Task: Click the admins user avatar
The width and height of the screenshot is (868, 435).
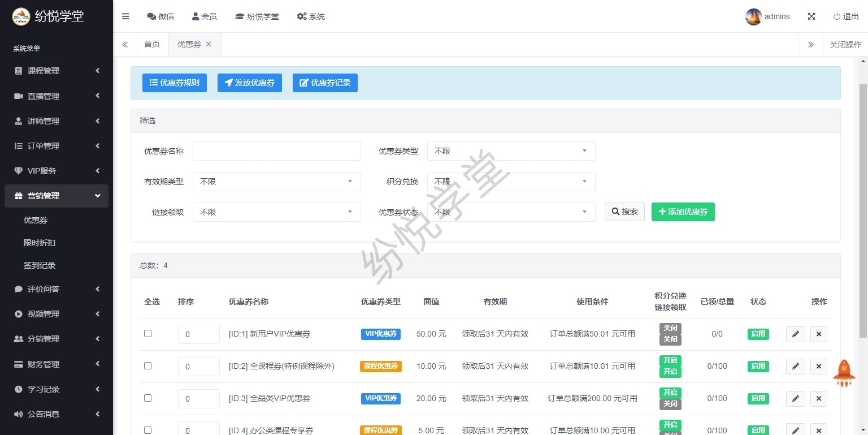Action: coord(753,16)
